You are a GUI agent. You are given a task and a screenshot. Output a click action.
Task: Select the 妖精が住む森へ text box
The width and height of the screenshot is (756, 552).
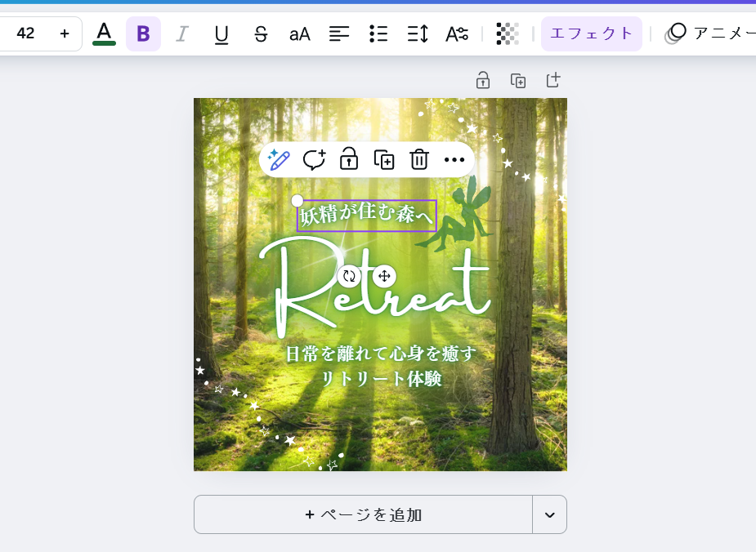(x=367, y=216)
